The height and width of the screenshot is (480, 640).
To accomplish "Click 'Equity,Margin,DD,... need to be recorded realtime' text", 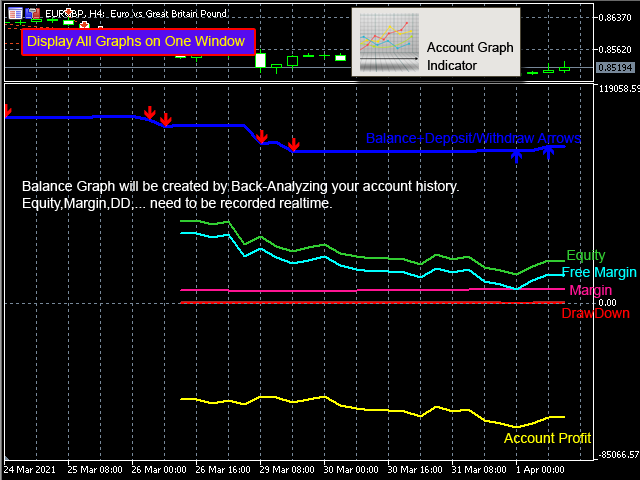I will [177, 203].
